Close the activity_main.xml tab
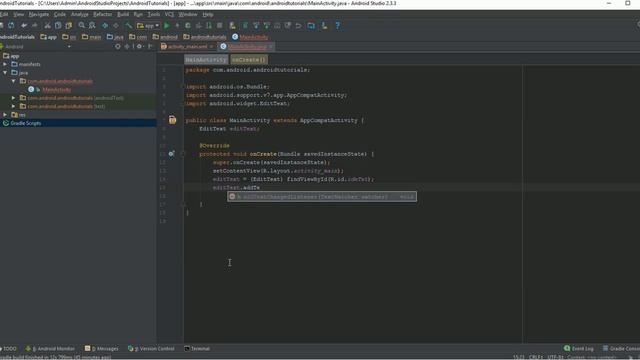The width and height of the screenshot is (640, 360). 211,47
